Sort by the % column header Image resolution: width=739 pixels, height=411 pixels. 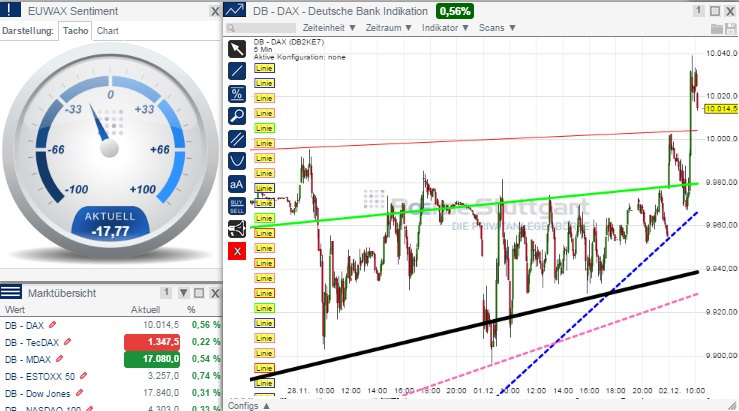(x=191, y=310)
